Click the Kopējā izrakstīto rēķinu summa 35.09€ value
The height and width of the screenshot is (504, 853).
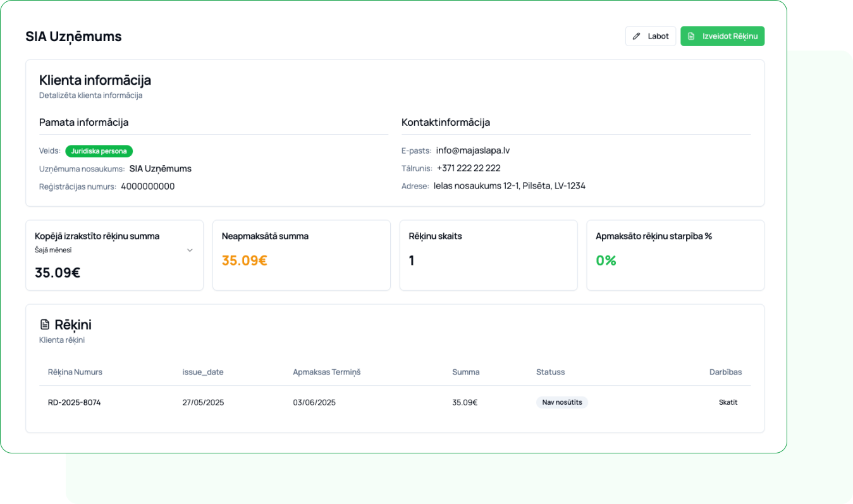(x=58, y=273)
